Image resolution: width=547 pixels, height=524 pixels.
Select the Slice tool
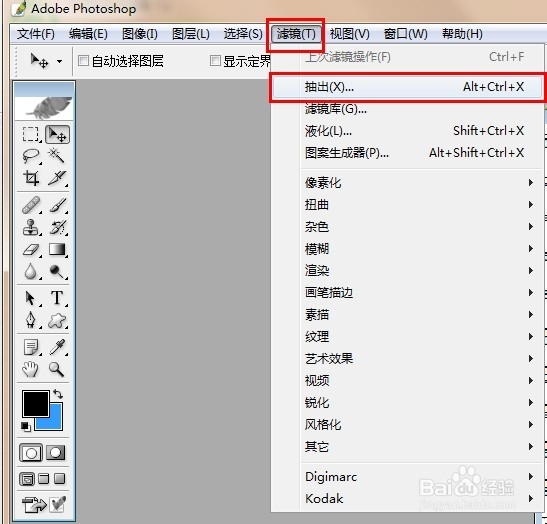tap(57, 178)
